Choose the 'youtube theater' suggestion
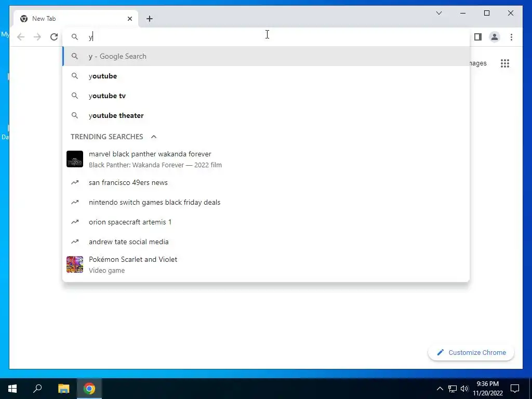The width and height of the screenshot is (532, 399). 266,115
